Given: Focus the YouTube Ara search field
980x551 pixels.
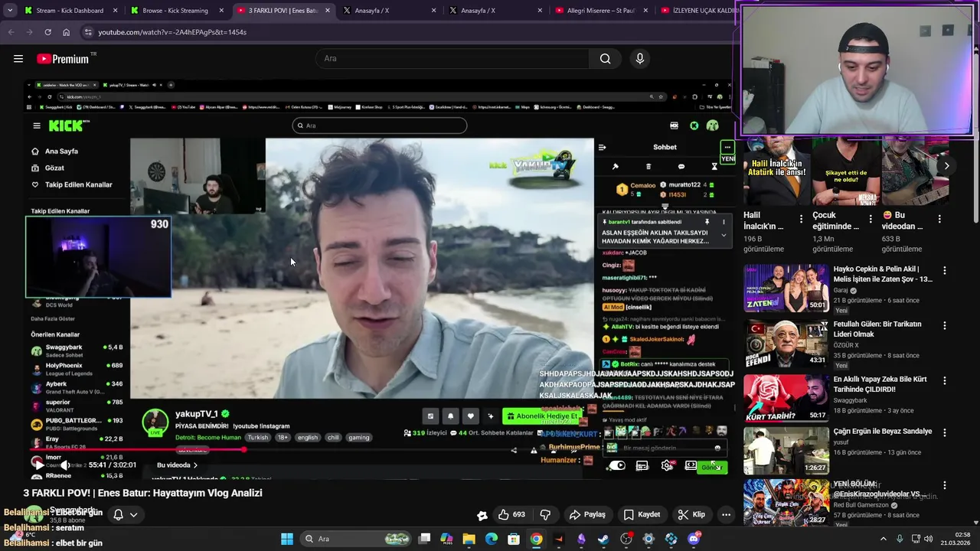Looking at the screenshot, I should pos(452,58).
